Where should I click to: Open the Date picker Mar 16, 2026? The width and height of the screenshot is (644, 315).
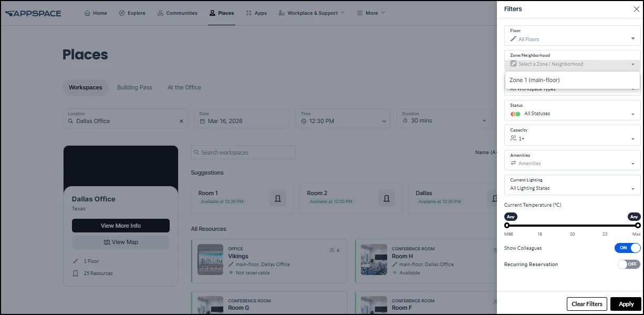(242, 118)
